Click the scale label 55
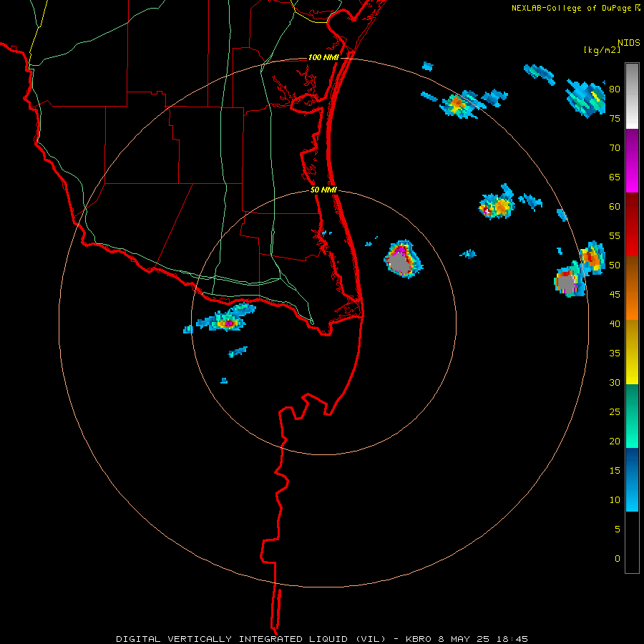The width and height of the screenshot is (644, 644). click(x=615, y=235)
